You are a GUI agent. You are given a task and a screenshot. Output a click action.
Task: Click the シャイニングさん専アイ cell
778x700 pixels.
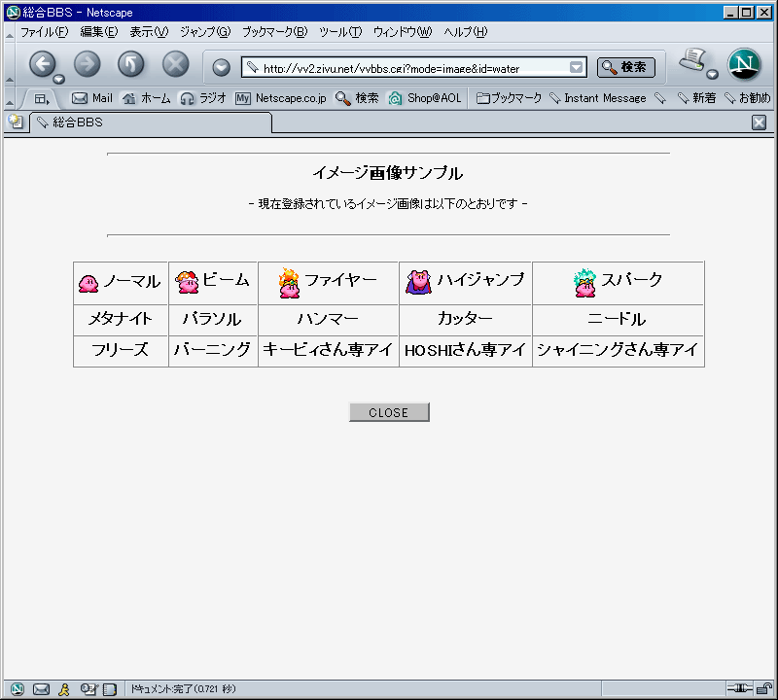click(618, 351)
